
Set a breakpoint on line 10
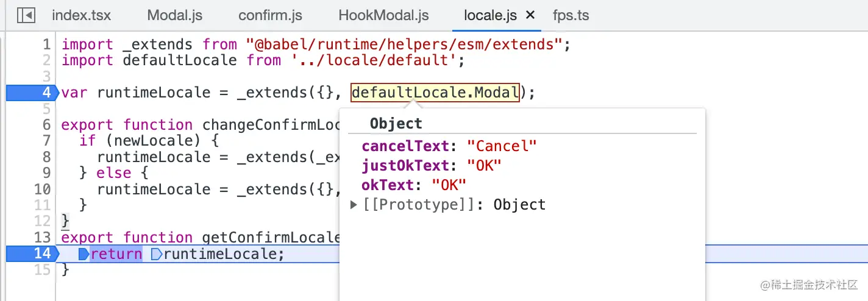(42, 189)
